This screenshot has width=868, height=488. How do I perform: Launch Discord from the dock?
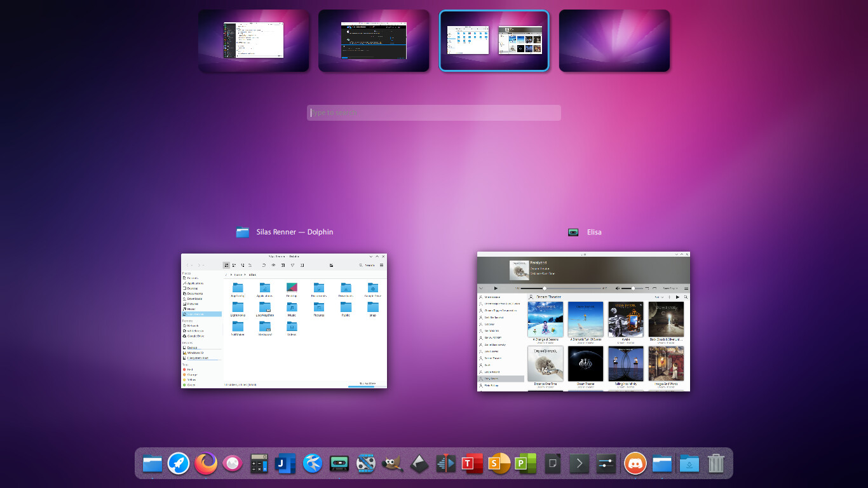coord(635,464)
